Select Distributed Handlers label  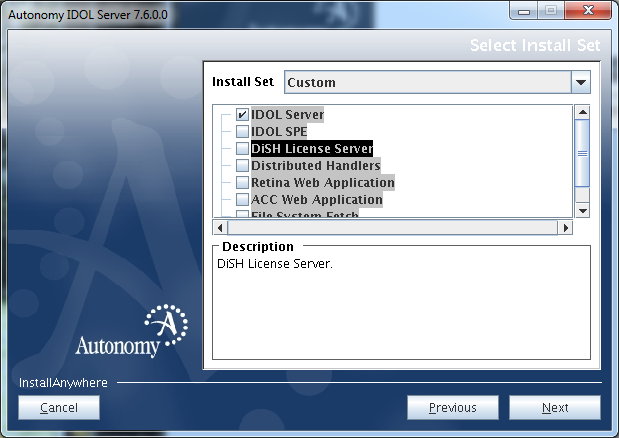click(316, 165)
